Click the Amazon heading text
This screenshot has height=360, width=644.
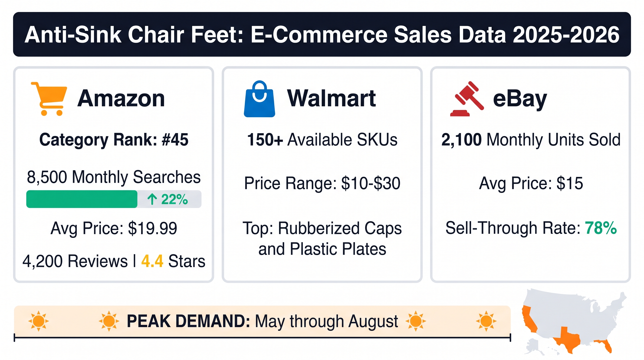121,99
